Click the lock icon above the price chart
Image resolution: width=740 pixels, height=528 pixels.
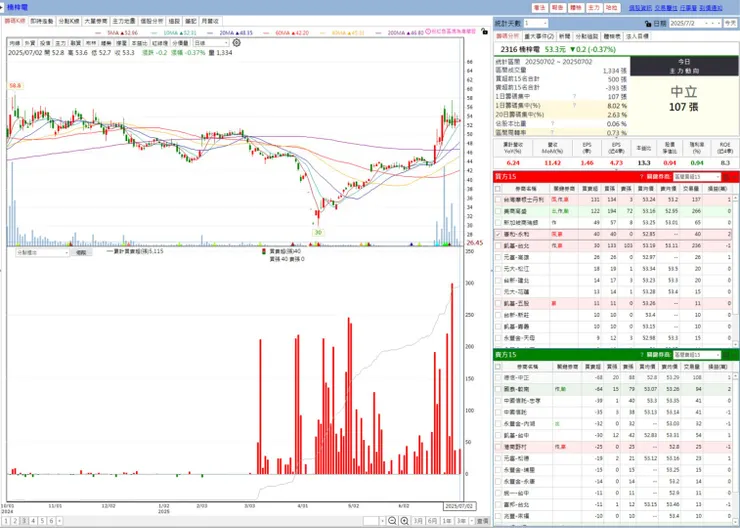[484, 32]
